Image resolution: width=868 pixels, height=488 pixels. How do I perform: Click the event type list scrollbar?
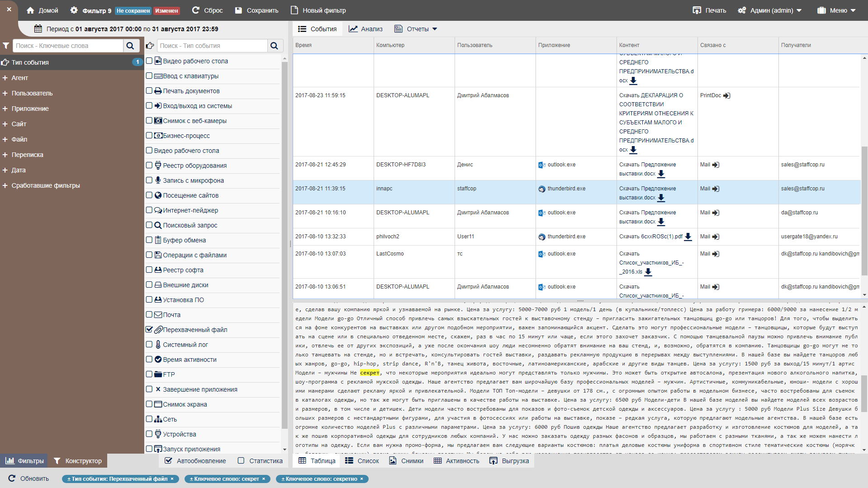pyautogui.click(x=285, y=244)
